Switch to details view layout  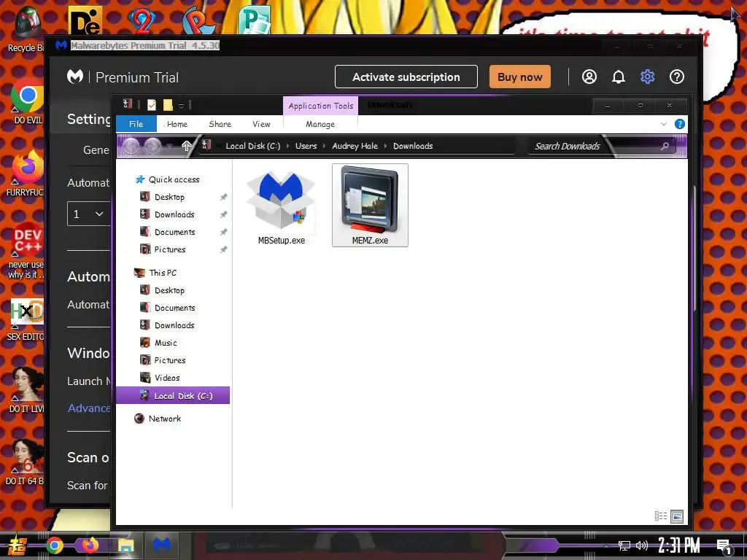pyautogui.click(x=661, y=516)
